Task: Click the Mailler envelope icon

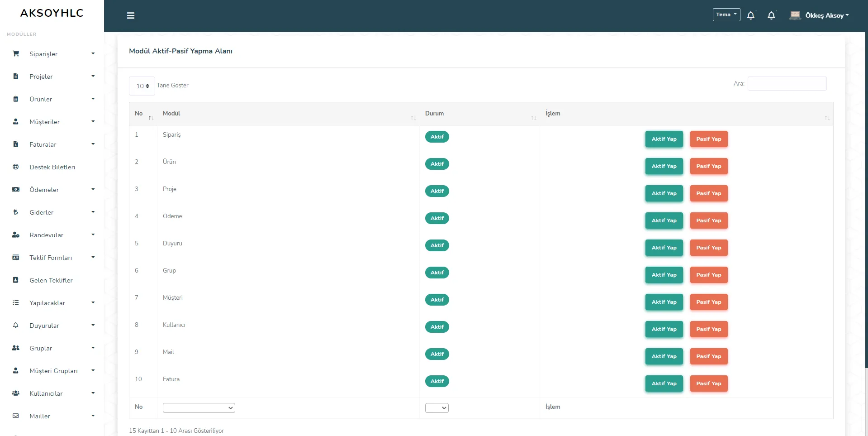Action: 16,416
